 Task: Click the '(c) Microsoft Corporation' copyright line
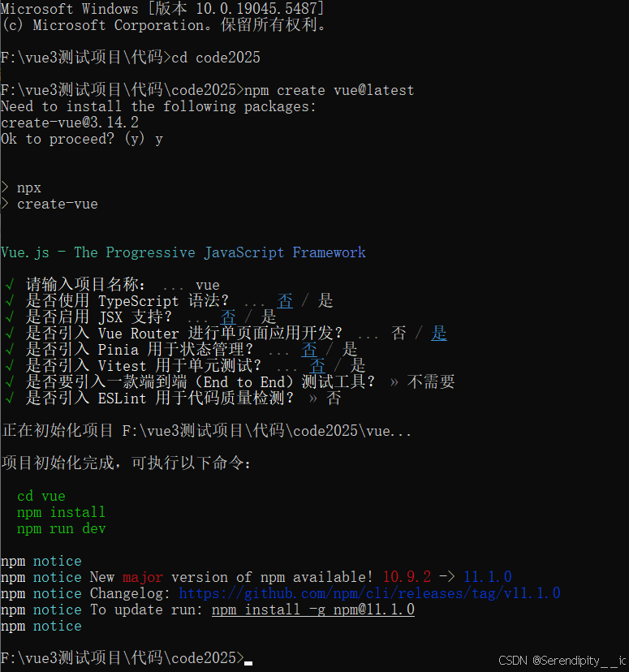pyautogui.click(x=163, y=25)
